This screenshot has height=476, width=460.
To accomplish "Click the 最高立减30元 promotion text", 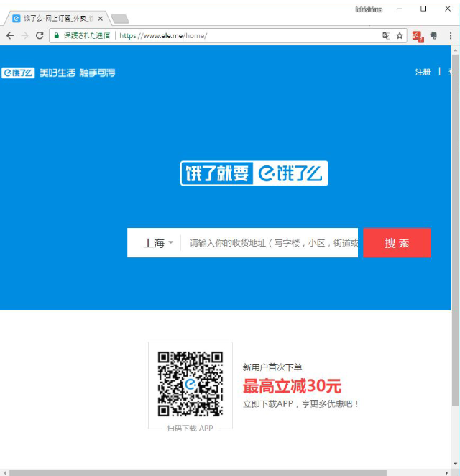I will pyautogui.click(x=293, y=386).
